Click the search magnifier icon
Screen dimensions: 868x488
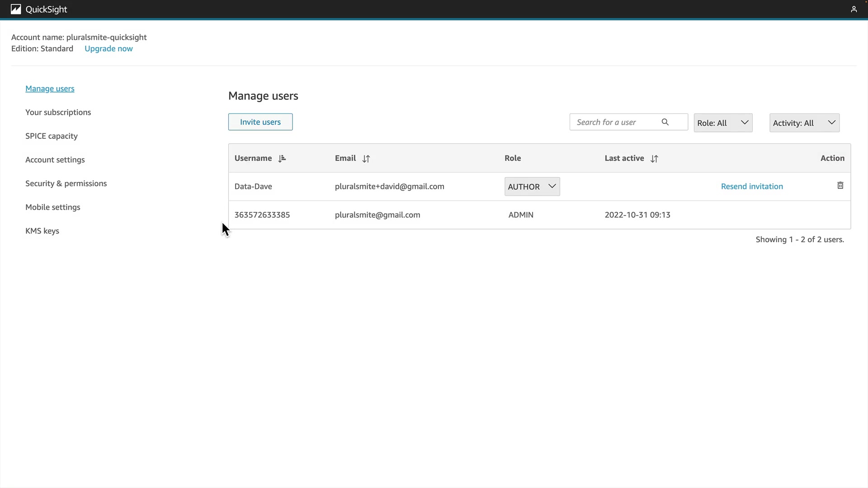(665, 122)
